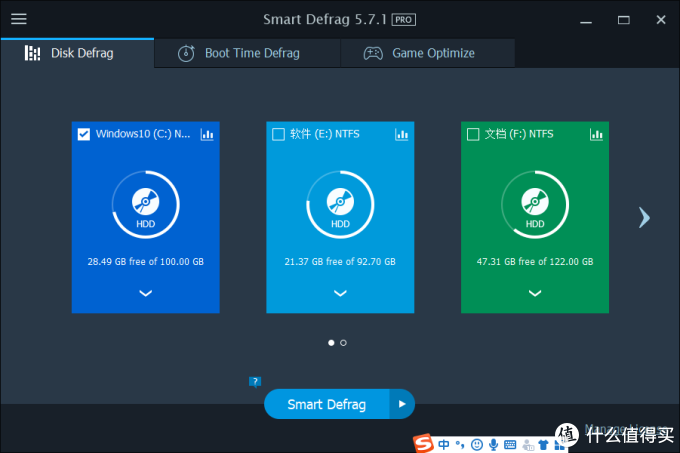Switch to Game Optimize tab
This screenshot has height=453, width=680.
coord(428,53)
